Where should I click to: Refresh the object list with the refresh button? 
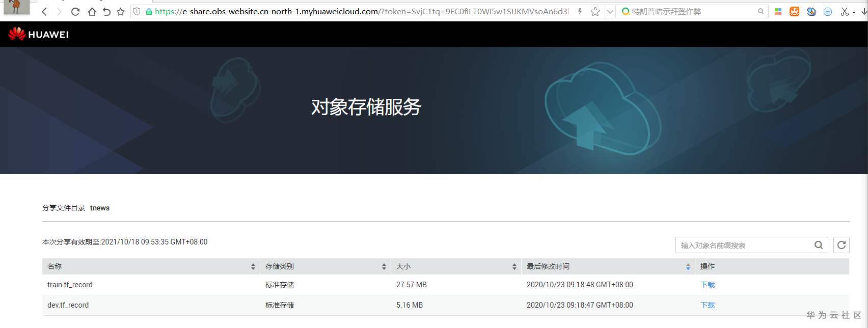(842, 245)
